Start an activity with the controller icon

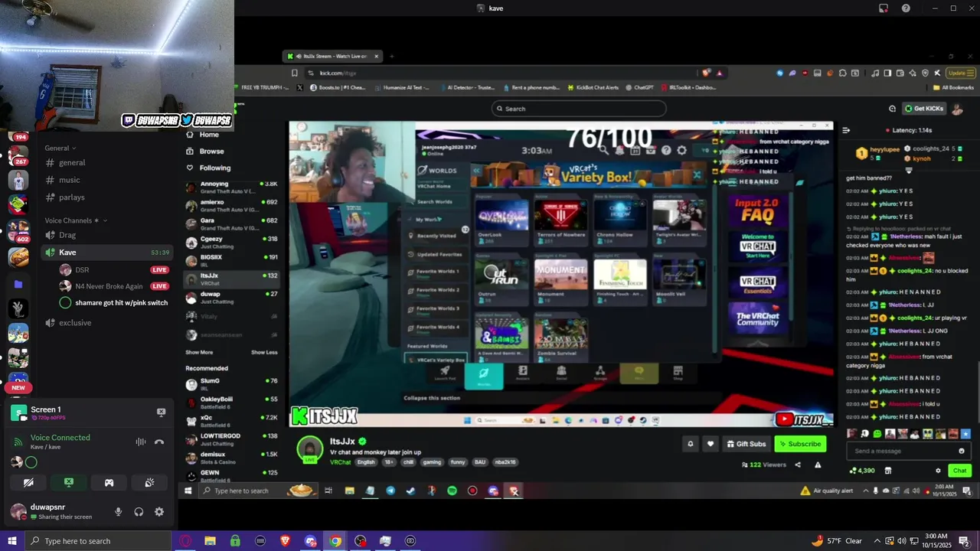coord(109,483)
